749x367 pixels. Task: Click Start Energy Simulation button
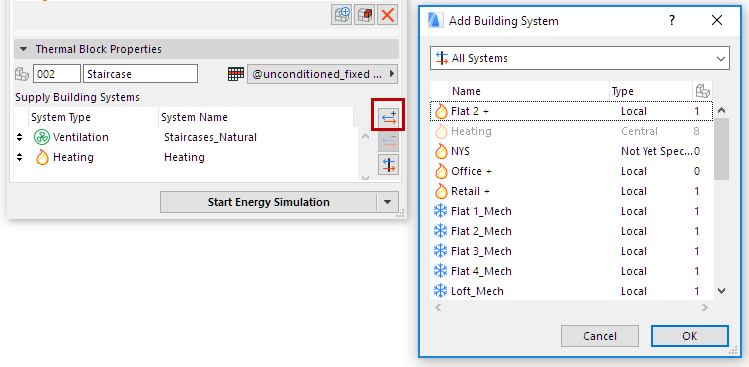268,202
